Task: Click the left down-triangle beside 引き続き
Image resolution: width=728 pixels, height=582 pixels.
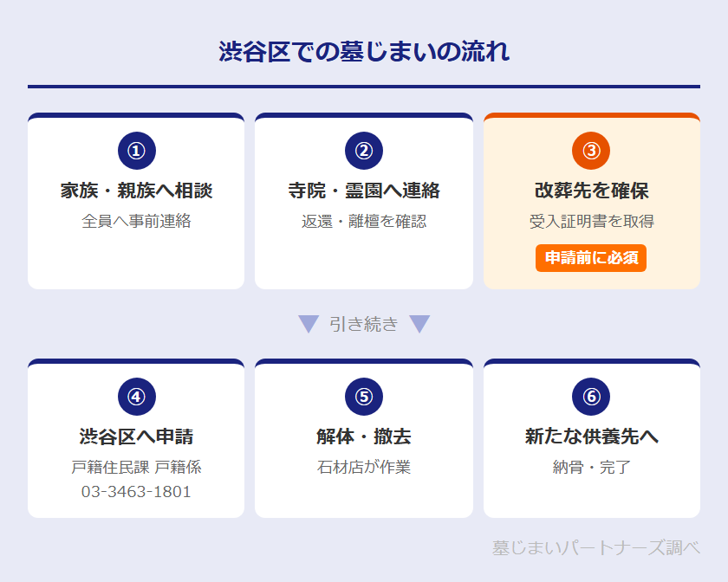Action: pos(309,324)
